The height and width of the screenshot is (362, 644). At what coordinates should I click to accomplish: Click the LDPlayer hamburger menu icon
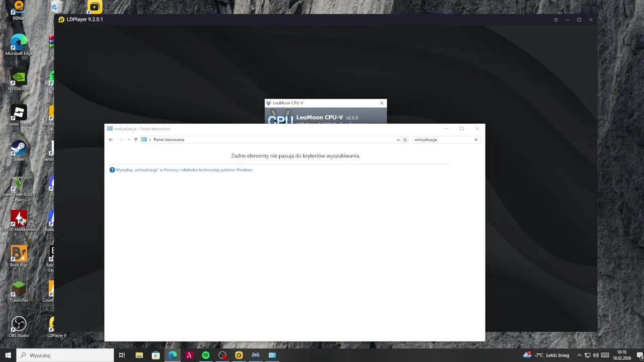(556, 20)
